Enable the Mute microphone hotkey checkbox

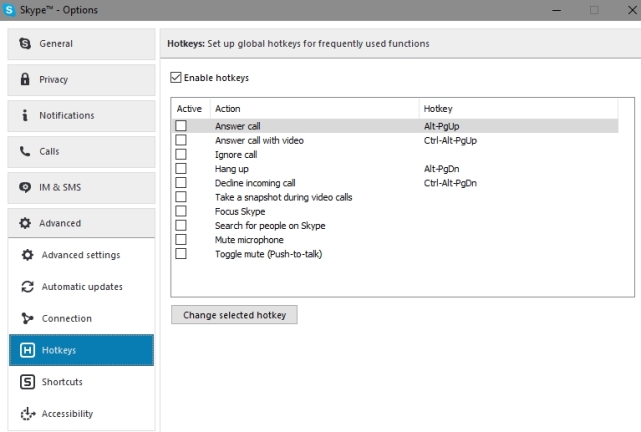point(181,239)
